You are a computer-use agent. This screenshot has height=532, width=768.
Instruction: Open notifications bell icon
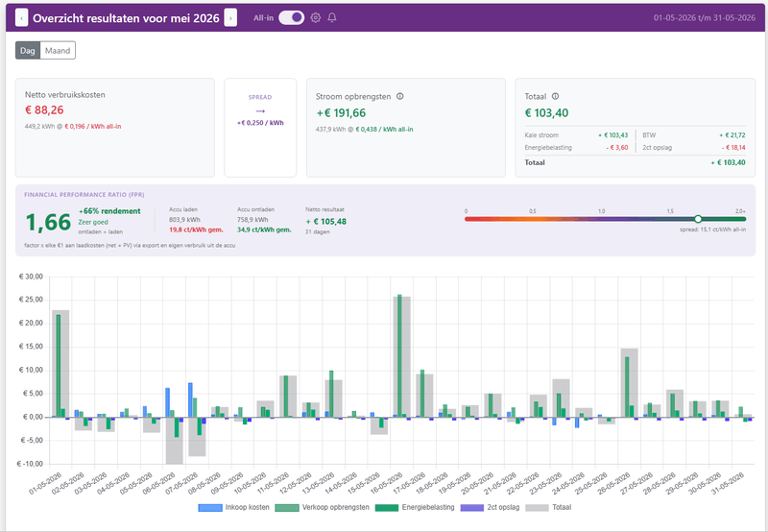(332, 17)
